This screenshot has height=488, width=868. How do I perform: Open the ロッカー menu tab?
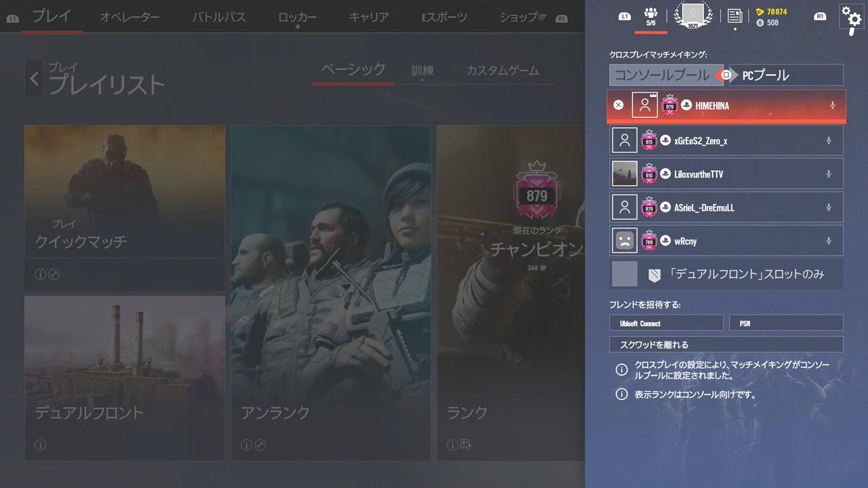pos(297,17)
